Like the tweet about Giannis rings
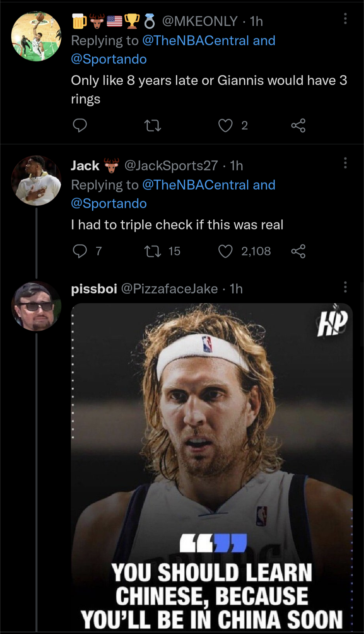The image size is (364, 634). [225, 126]
